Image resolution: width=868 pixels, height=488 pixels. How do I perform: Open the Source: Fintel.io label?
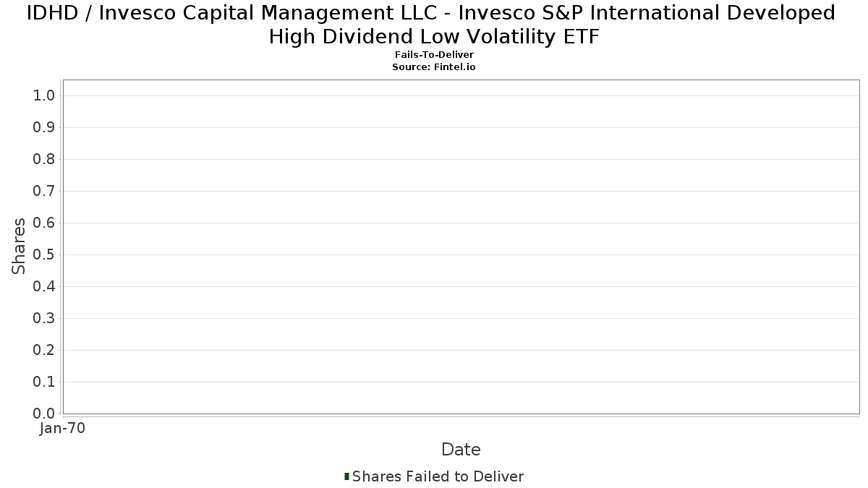434,67
